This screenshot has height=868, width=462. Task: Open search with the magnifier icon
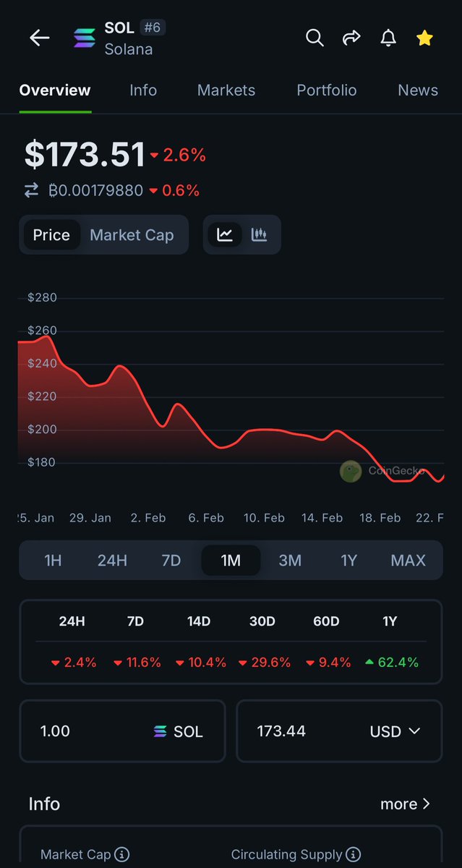(315, 38)
